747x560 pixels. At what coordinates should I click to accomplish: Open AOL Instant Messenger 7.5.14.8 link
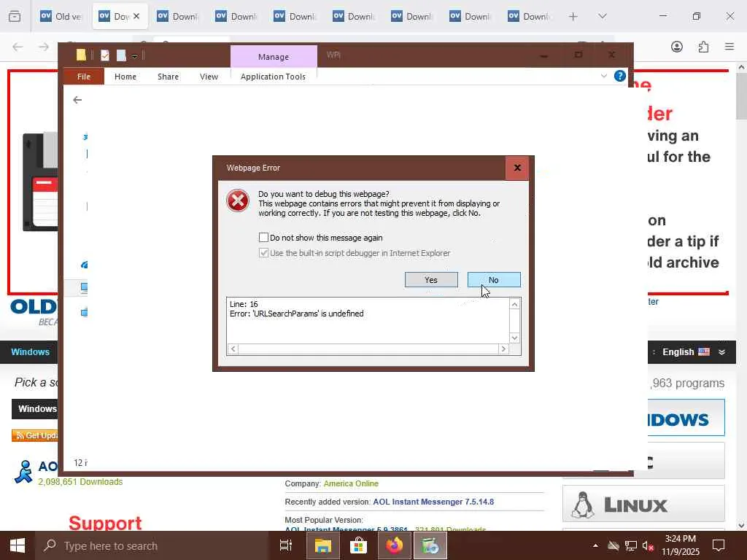pos(433,502)
